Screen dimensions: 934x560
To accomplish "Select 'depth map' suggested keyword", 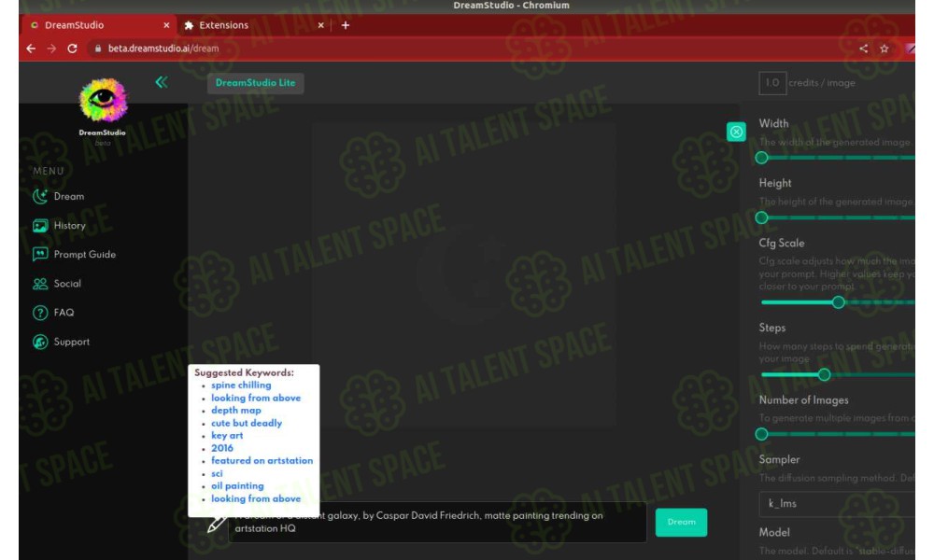I will click(x=236, y=410).
